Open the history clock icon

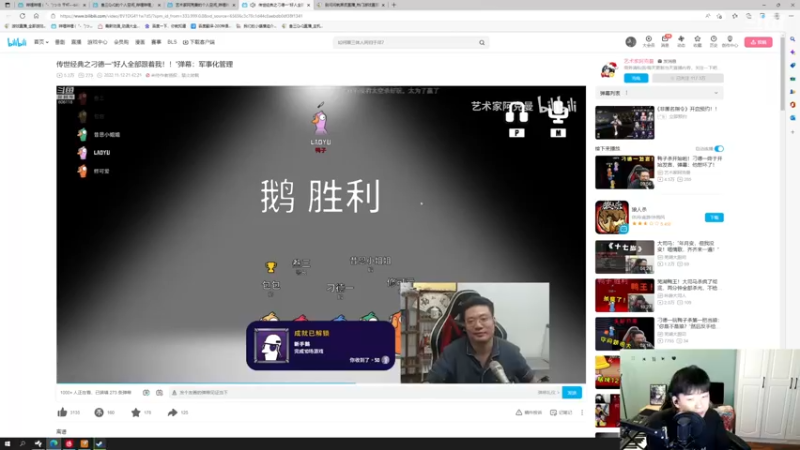tap(713, 41)
